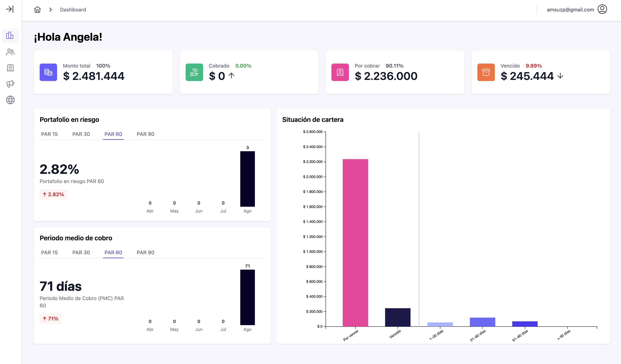Open the receipts sidebar icon
The image size is (621, 364).
(x=10, y=68)
